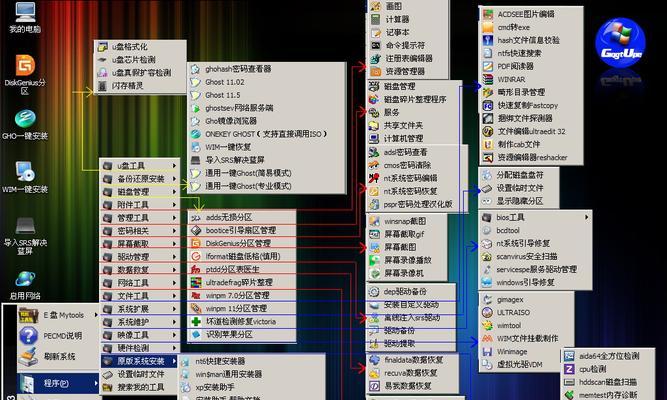Open the GHO一键安装 desktop icon

tap(25, 125)
